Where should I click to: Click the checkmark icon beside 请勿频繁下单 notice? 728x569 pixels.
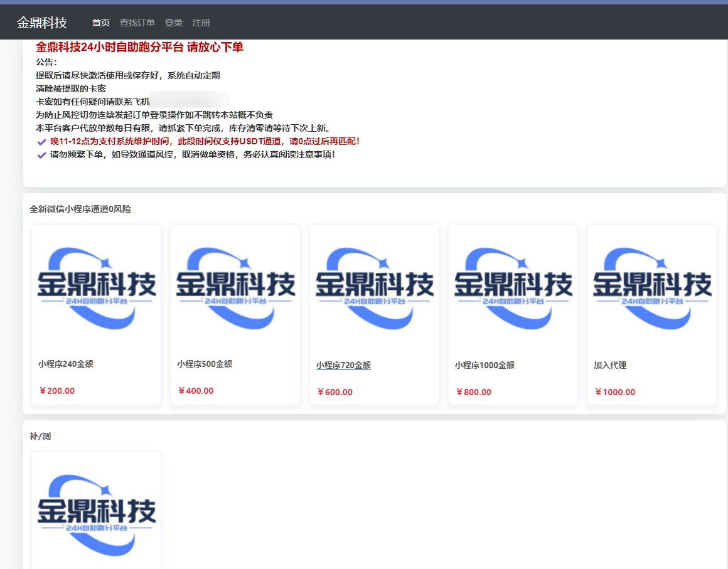coord(41,155)
